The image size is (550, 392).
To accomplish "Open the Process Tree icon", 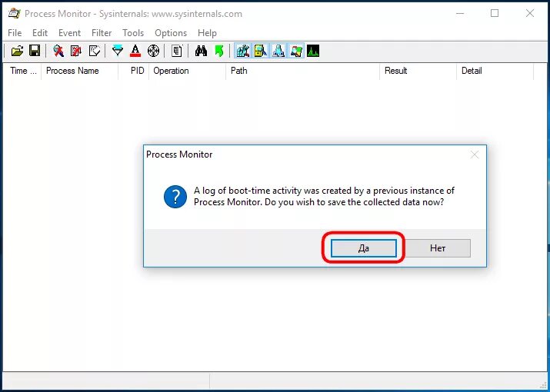I will tap(176, 51).
